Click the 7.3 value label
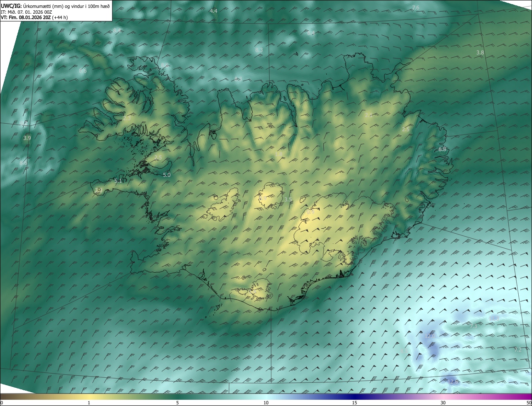The image size is (532, 406). (473, 327)
